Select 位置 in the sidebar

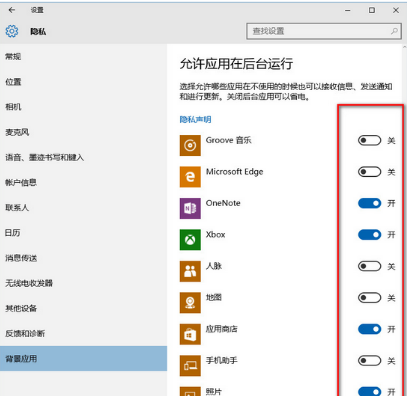click(83, 82)
